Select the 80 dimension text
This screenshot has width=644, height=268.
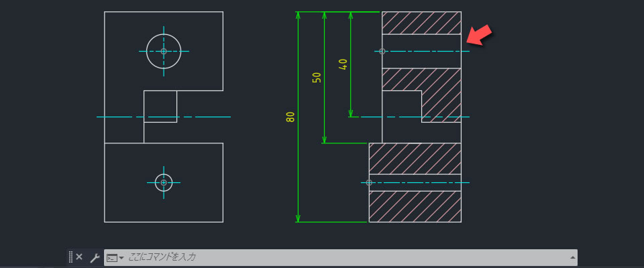click(290, 117)
